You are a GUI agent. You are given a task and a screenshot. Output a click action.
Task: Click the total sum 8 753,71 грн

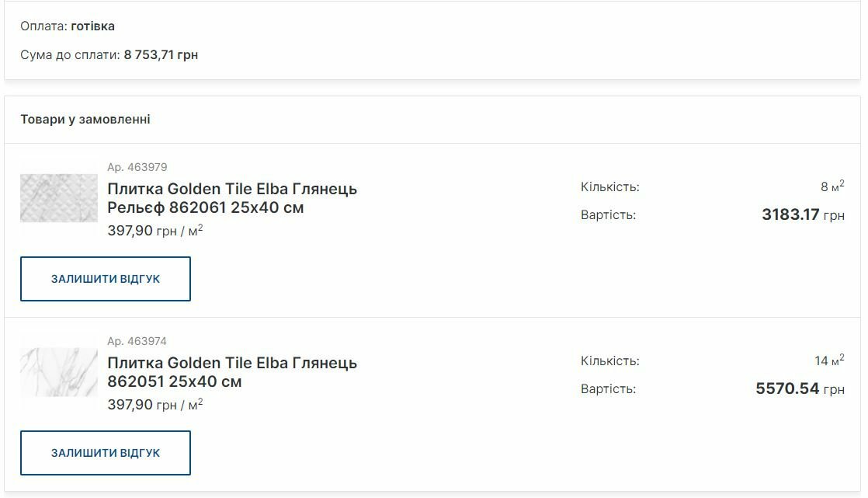point(161,55)
